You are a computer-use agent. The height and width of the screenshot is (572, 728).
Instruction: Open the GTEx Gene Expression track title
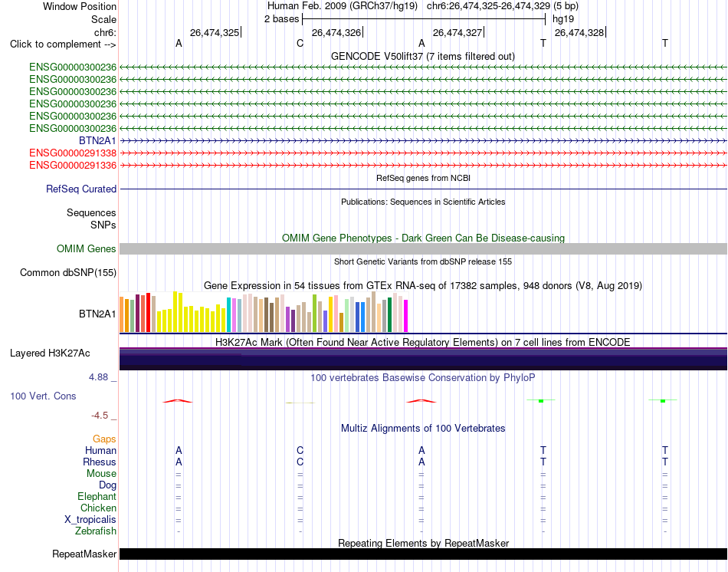click(x=423, y=286)
